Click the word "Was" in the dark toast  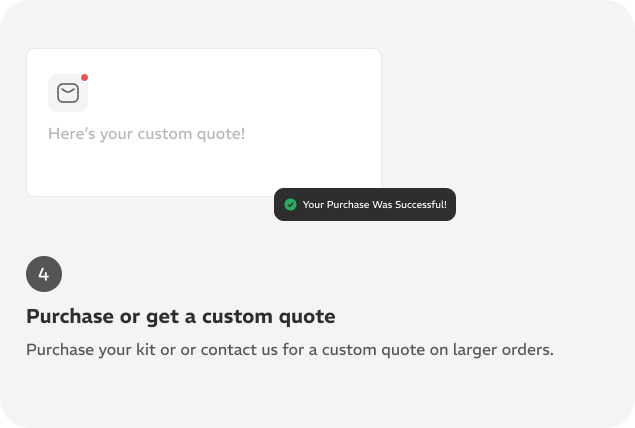(382, 204)
